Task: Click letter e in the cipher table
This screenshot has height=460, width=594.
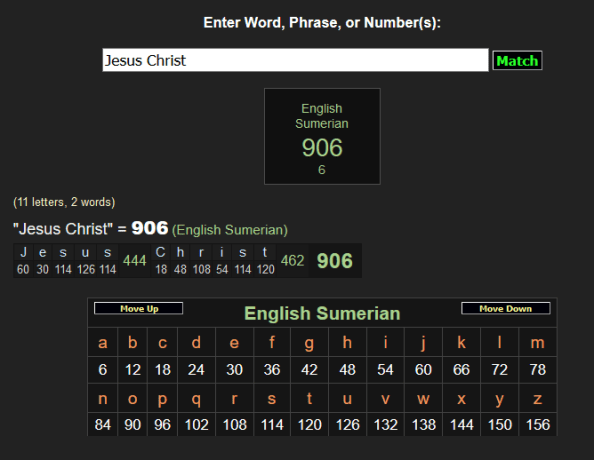Action: click(234, 343)
